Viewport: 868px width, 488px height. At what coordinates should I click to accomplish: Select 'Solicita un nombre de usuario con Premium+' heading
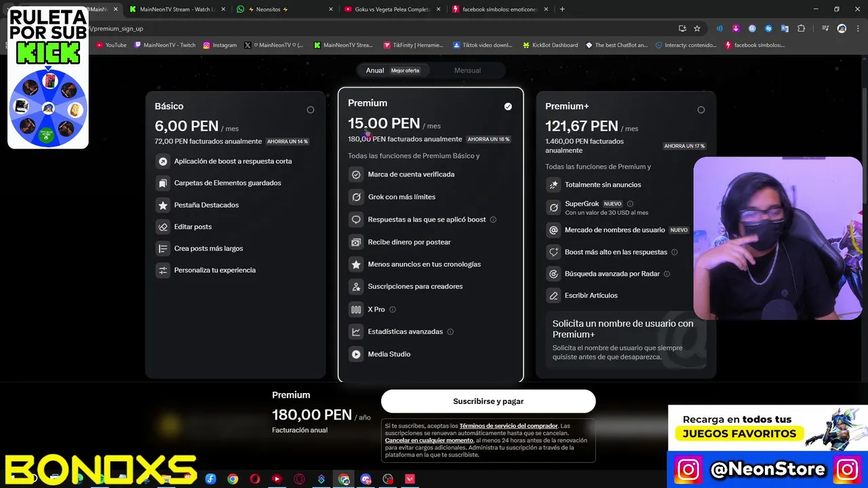click(623, 329)
